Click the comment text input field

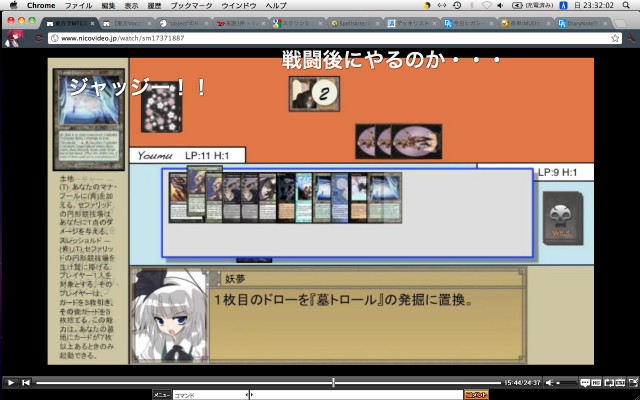(356, 395)
